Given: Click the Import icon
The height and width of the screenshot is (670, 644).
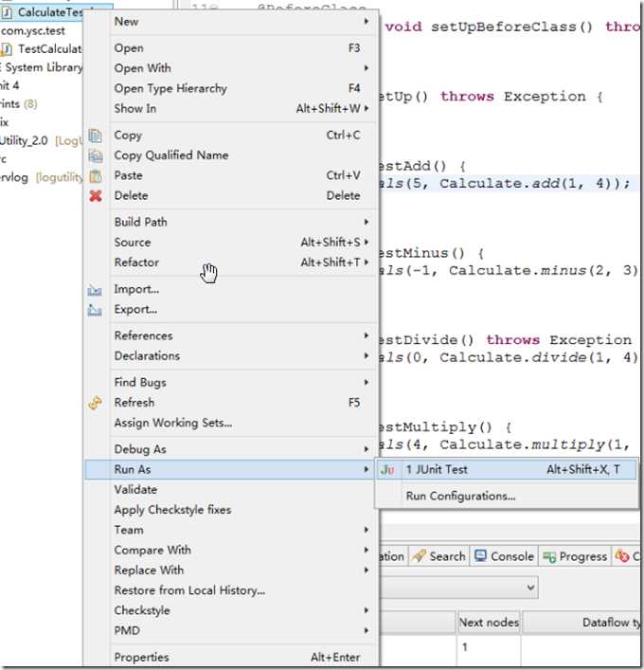Looking at the screenshot, I should pyautogui.click(x=95, y=290).
